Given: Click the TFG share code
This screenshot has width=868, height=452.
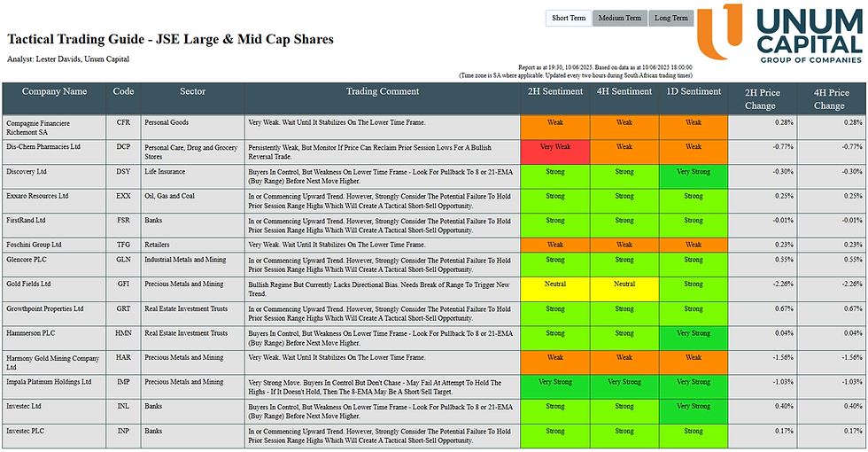Looking at the screenshot, I should (123, 245).
